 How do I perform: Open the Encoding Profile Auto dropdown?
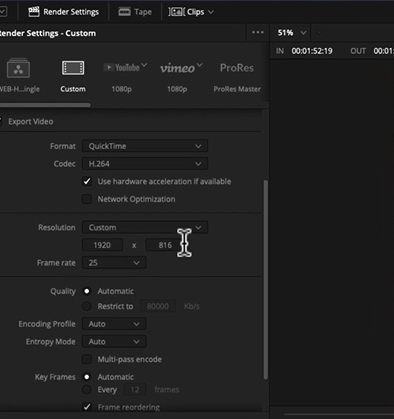coord(114,324)
